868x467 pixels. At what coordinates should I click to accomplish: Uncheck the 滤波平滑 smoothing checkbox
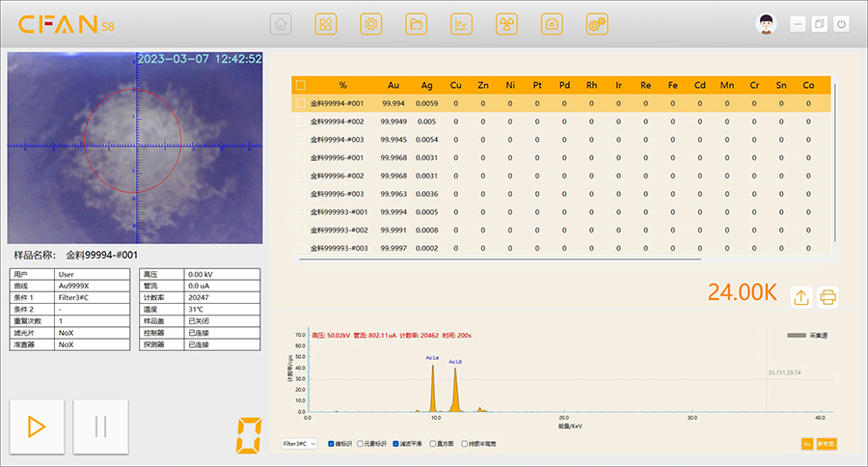click(395, 444)
